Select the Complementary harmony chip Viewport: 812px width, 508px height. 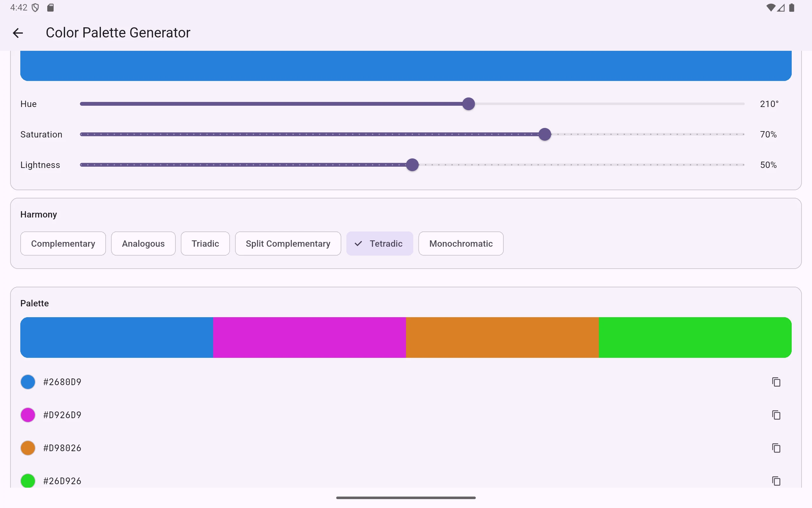coord(63,244)
